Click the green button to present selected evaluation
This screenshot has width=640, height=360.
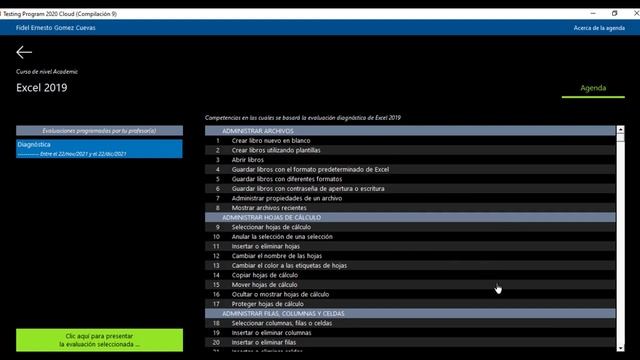[x=99, y=340]
